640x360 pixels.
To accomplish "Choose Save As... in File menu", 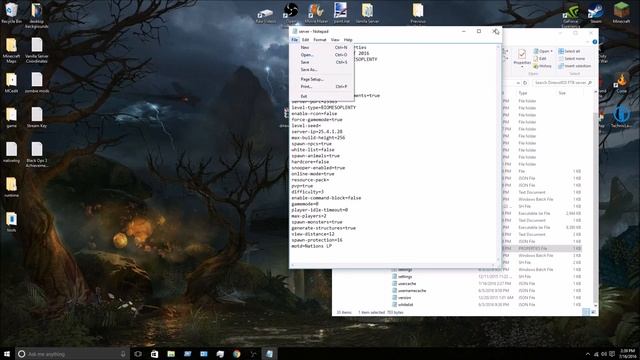I will click(x=322, y=69).
